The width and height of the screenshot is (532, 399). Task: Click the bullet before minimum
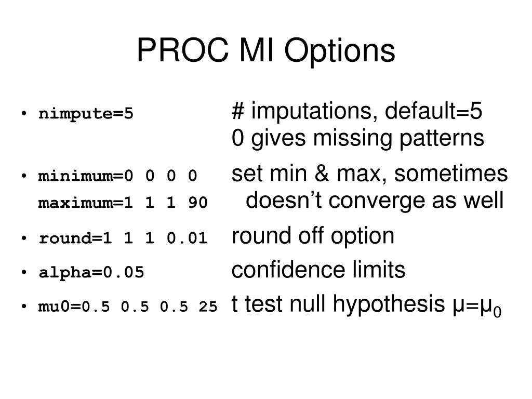(x=24, y=176)
